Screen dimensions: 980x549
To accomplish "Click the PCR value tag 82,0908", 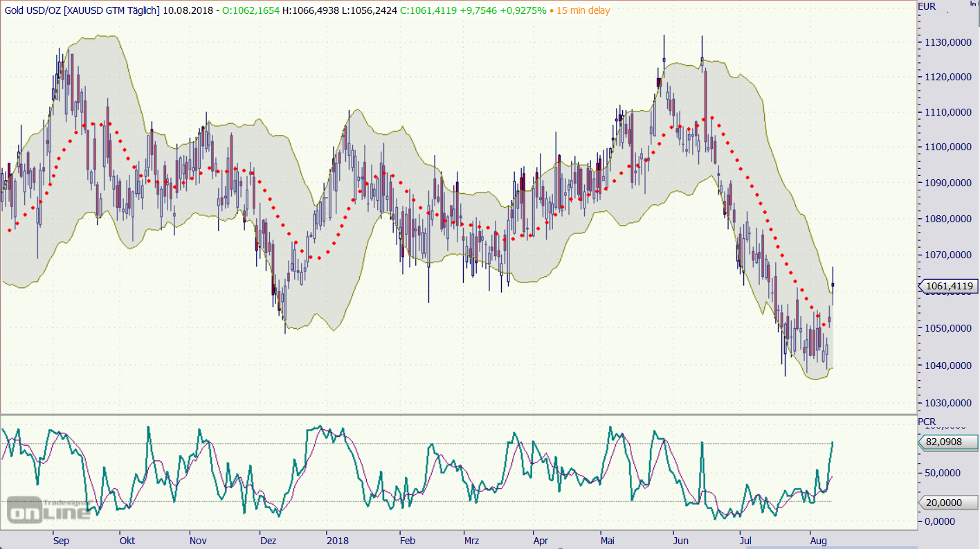I will pyautogui.click(x=948, y=442).
